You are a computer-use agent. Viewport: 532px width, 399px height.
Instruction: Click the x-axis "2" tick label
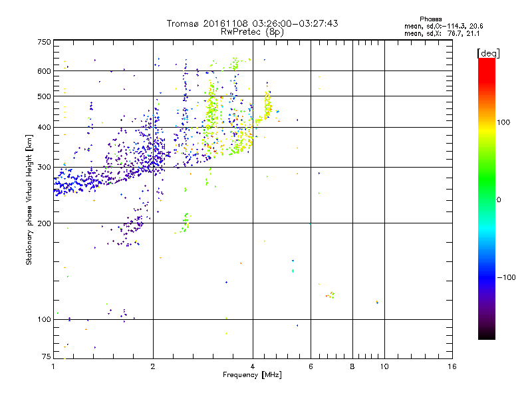pos(153,366)
